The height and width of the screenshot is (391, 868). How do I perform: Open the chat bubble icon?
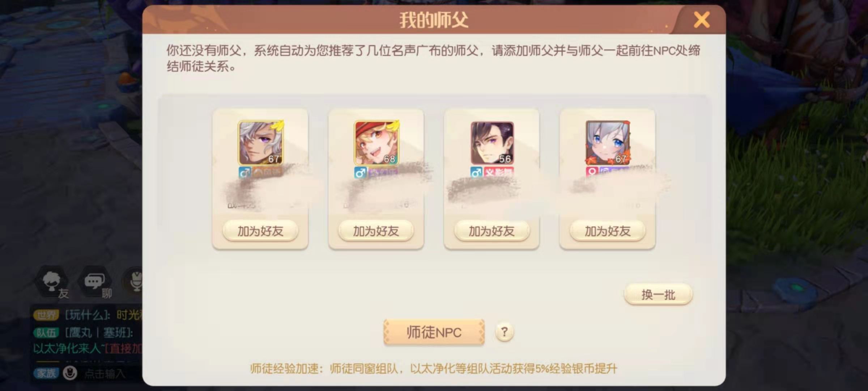pyautogui.click(x=95, y=282)
